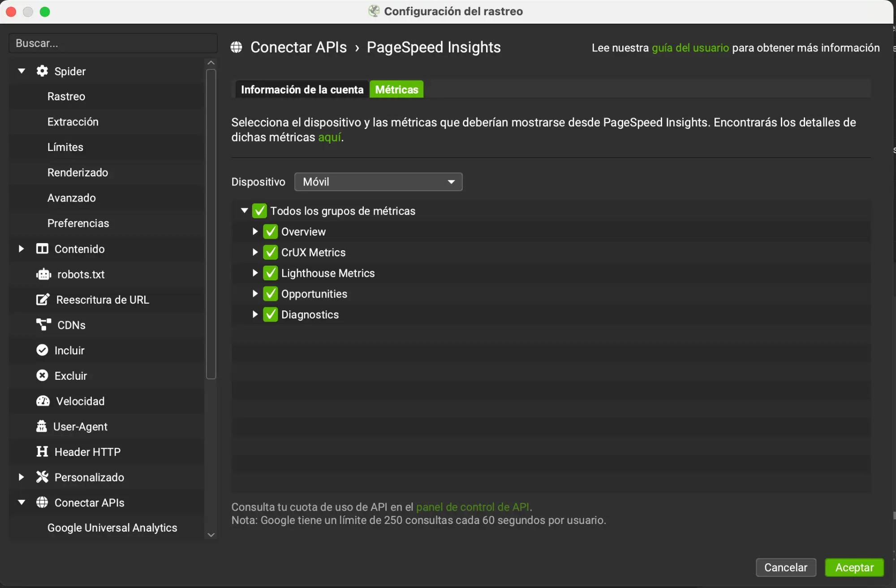This screenshot has height=588, width=896.
Task: Open the guía del usuario link
Action: (690, 48)
